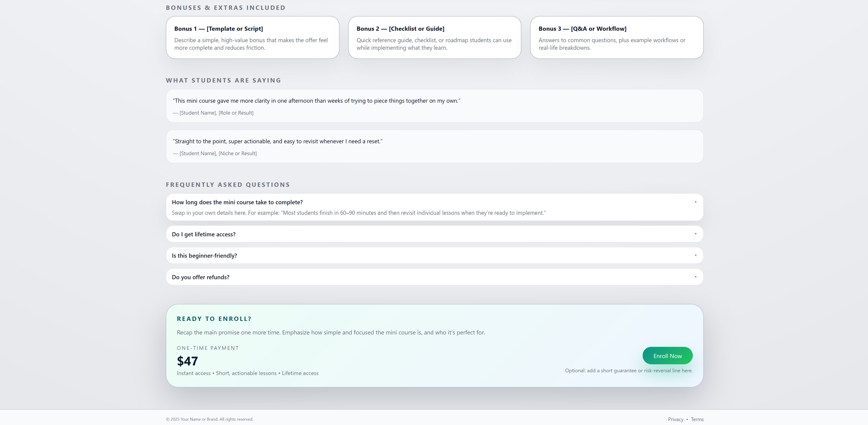Click the Ready to Enroll heading
868x425 pixels.
(214, 319)
